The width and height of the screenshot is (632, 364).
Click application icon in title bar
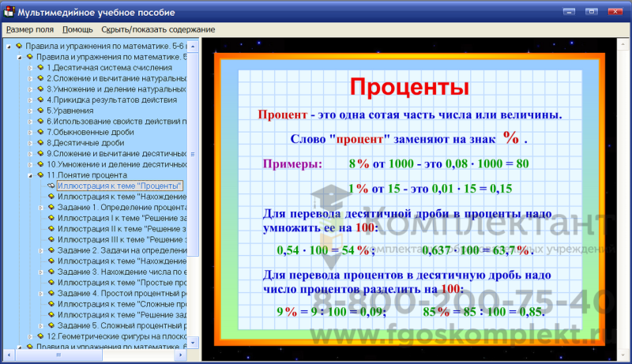click(9, 12)
